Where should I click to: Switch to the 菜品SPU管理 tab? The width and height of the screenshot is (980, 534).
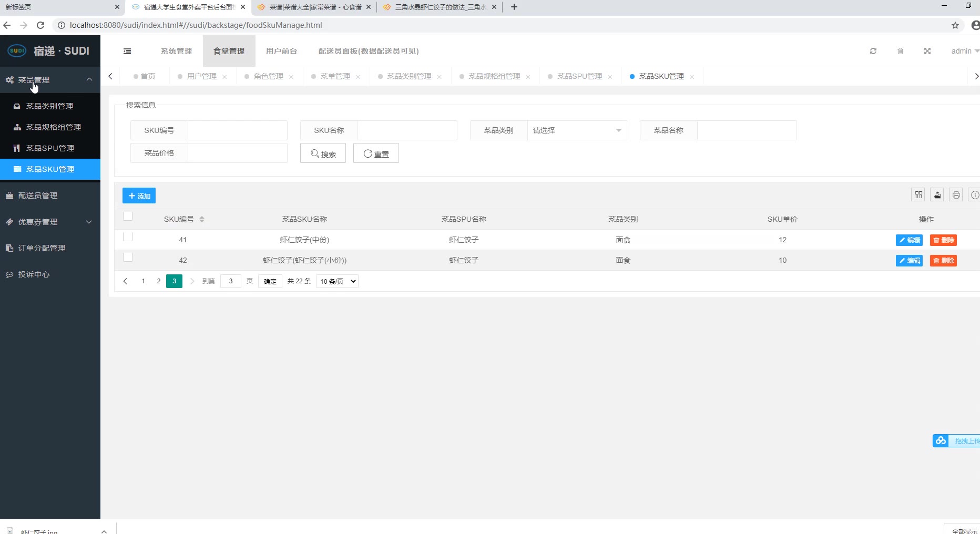579,77
